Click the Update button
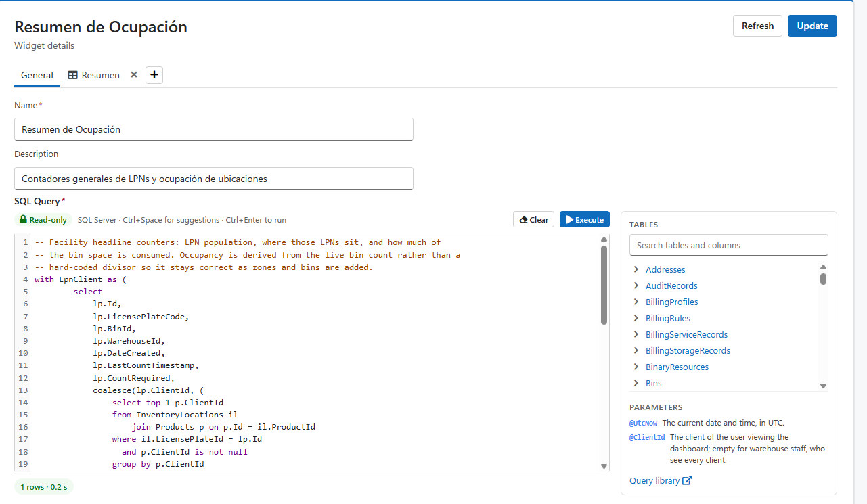This screenshot has height=504, width=867. pos(812,26)
